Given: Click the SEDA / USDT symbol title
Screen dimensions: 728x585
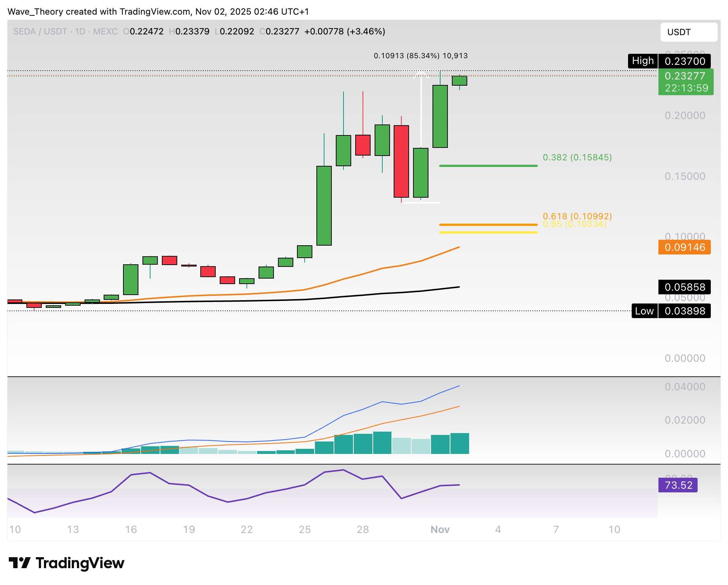Looking at the screenshot, I should pyautogui.click(x=40, y=31).
